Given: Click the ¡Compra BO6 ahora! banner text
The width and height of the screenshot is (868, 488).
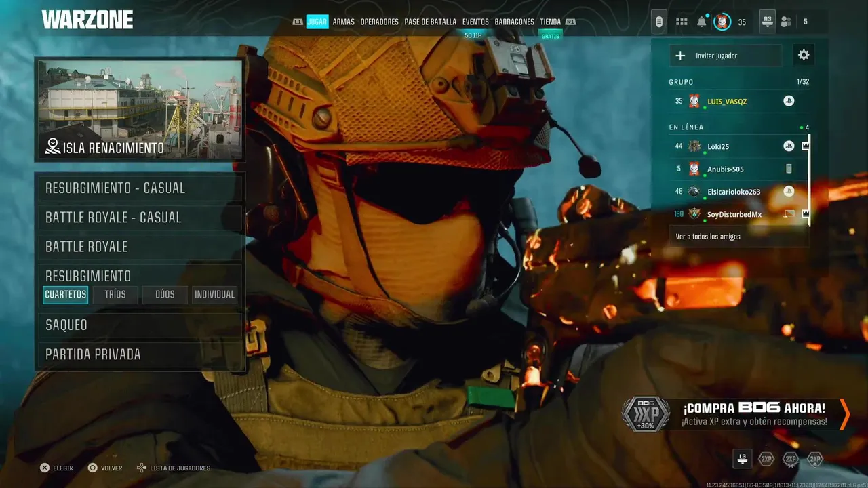Looking at the screenshot, I should pyautogui.click(x=754, y=408).
